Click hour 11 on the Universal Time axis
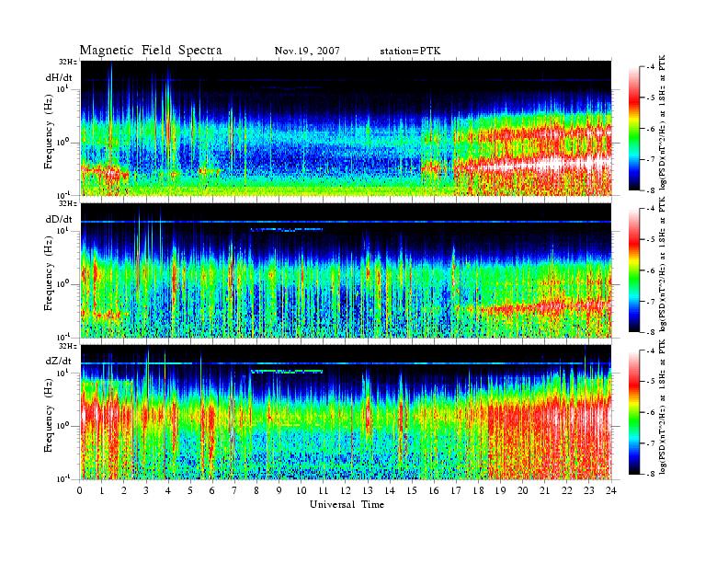728x563 pixels. [x=324, y=491]
